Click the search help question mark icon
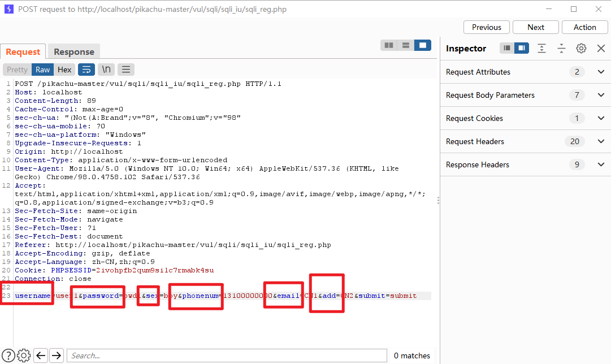The width and height of the screenshot is (611, 364). 8,356
